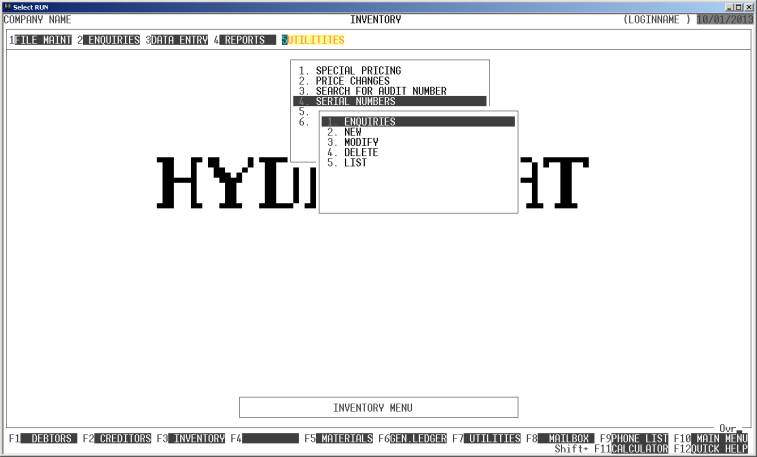Screen dimensions: 757x457
Task: Minimize the Select RUN window
Action: 730,7
